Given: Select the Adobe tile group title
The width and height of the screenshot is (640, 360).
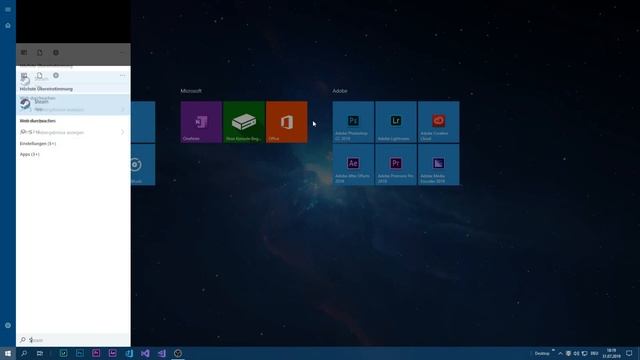Looking at the screenshot, I should pos(340,91).
